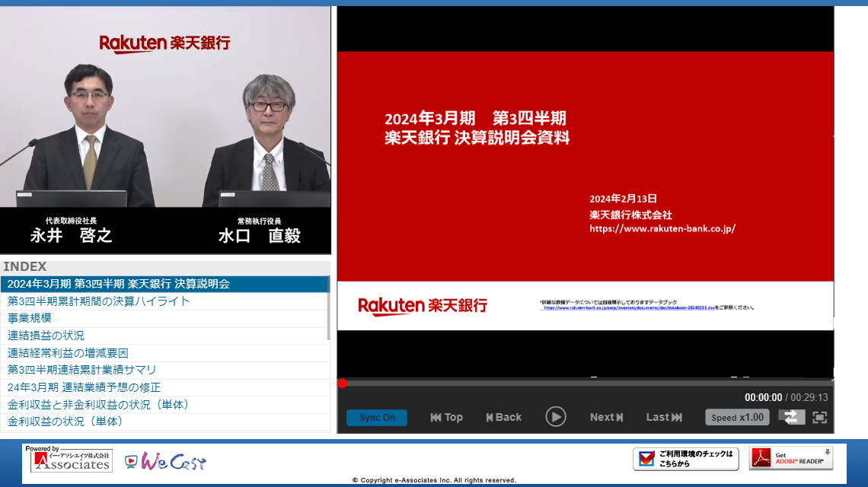The width and height of the screenshot is (868, 487).
Task: Toggle the Sync On button
Action: pos(377,418)
